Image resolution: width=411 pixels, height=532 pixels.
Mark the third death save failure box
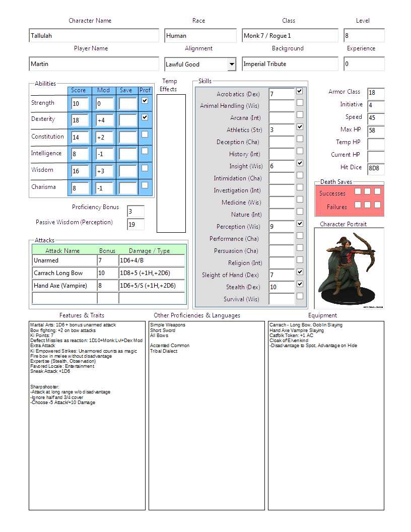(377, 205)
